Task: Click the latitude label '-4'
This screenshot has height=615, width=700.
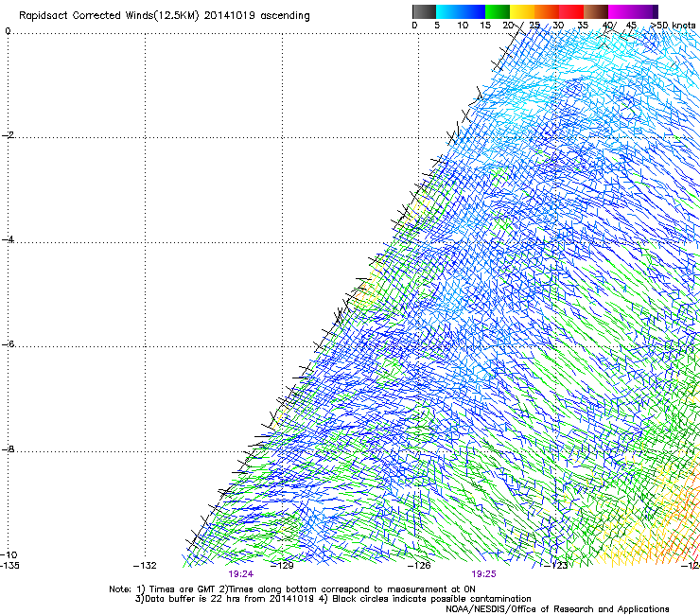Action: click(x=8, y=239)
